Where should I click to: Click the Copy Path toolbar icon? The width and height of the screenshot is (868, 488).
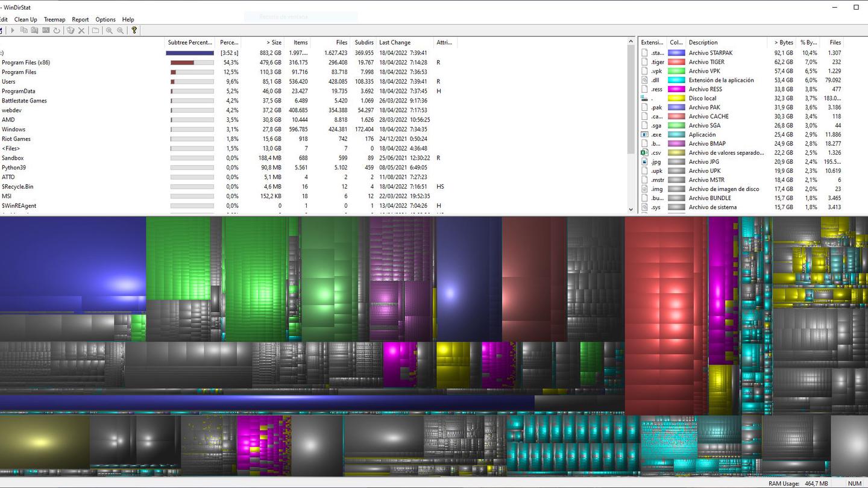point(24,30)
